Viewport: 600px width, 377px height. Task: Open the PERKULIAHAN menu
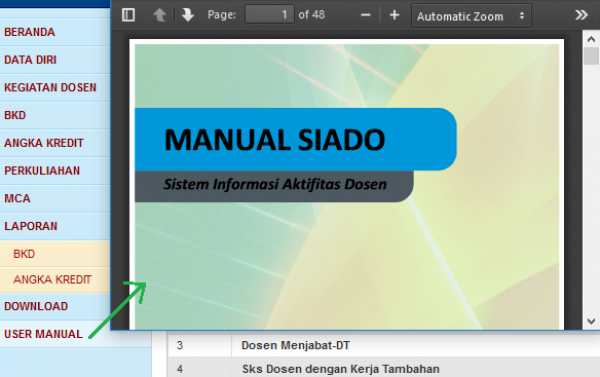tap(55, 171)
